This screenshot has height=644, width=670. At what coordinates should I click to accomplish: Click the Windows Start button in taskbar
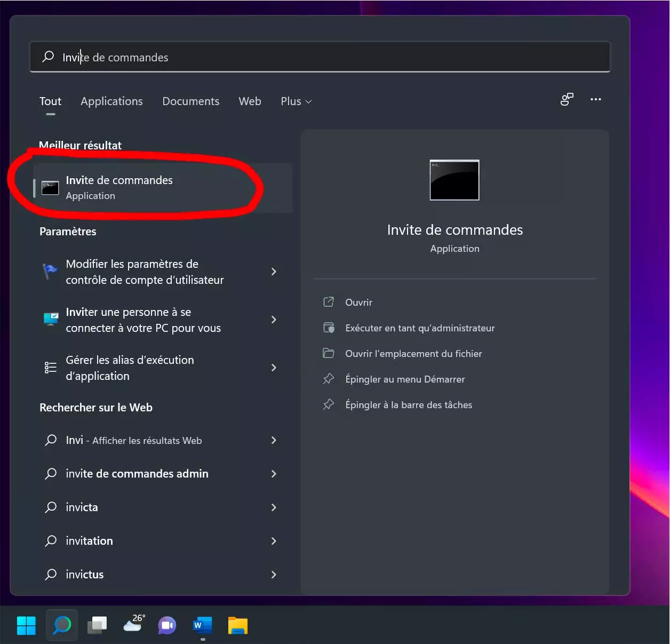26,625
